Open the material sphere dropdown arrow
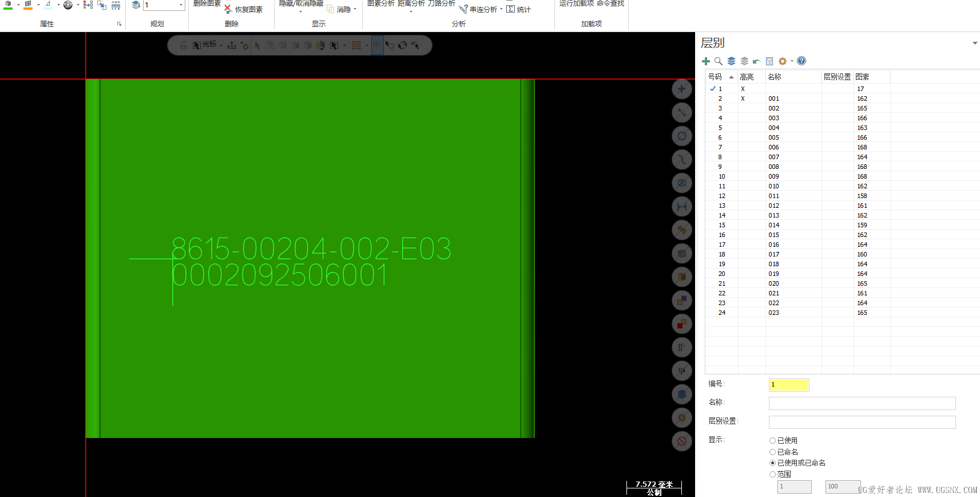 point(78,5)
